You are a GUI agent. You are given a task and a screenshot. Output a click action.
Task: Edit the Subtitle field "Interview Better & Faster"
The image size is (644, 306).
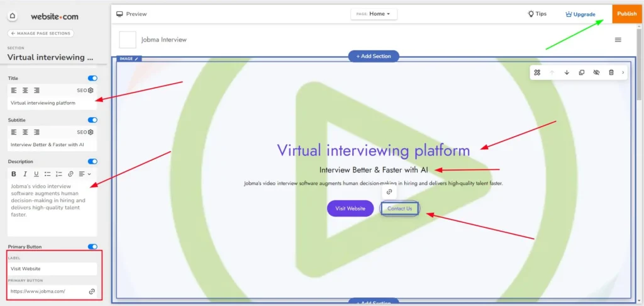click(52, 145)
